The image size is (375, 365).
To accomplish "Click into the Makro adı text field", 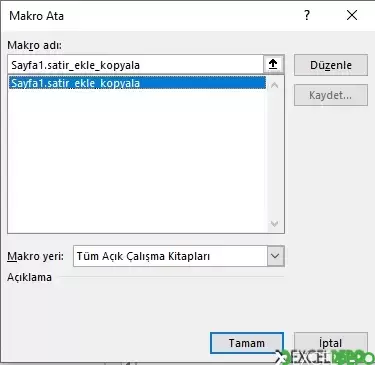I will click(135, 65).
